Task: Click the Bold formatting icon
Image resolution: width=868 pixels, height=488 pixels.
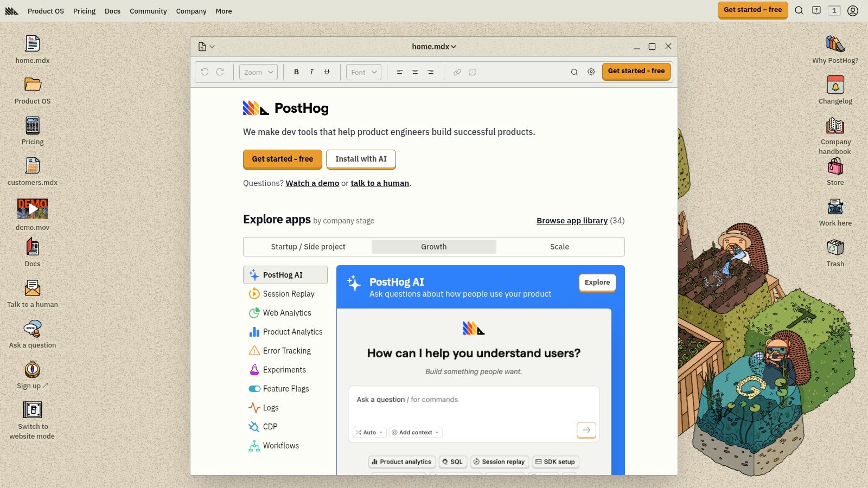Action: [296, 72]
